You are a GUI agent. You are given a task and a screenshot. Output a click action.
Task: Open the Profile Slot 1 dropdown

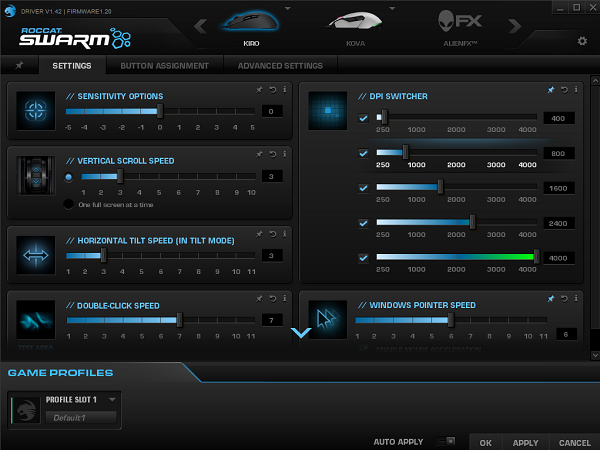(112, 399)
